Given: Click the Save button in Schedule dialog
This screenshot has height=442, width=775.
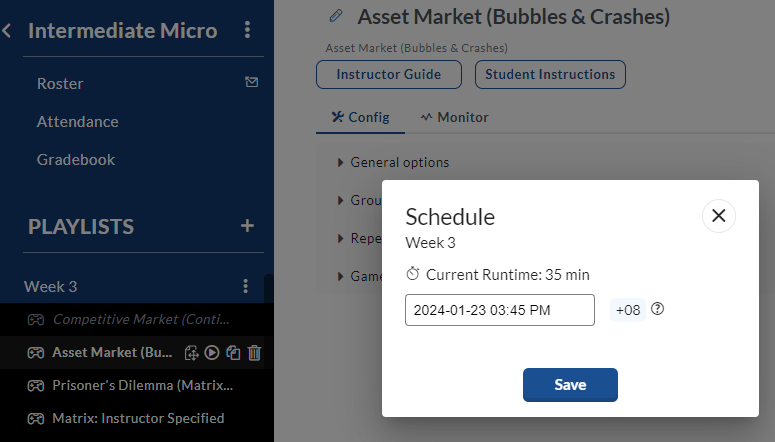Looking at the screenshot, I should coord(570,385).
